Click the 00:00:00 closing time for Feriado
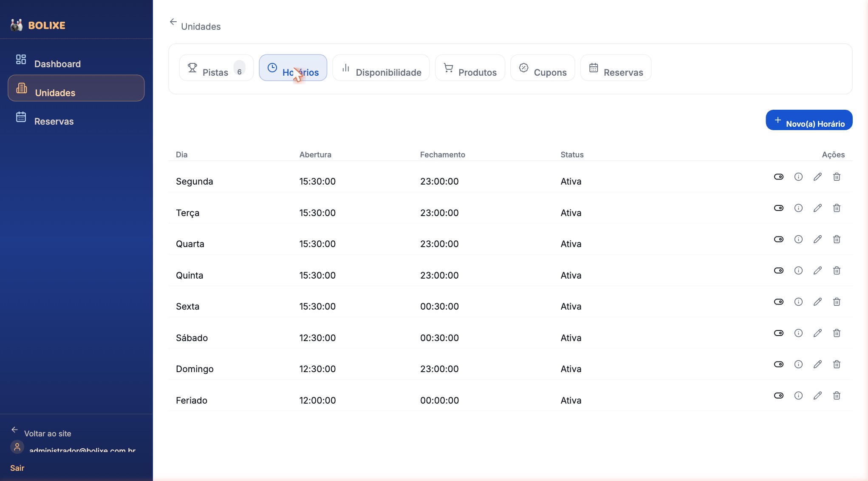 click(x=439, y=400)
